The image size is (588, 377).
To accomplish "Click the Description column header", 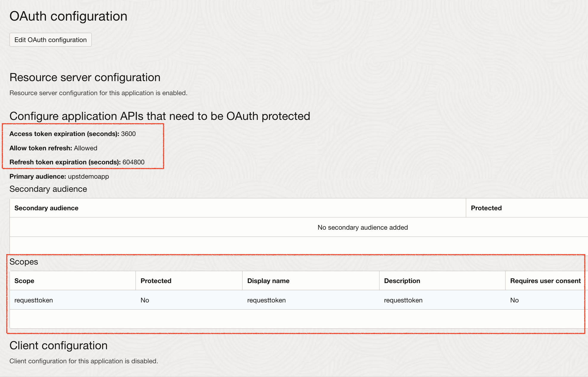I will tap(402, 280).
